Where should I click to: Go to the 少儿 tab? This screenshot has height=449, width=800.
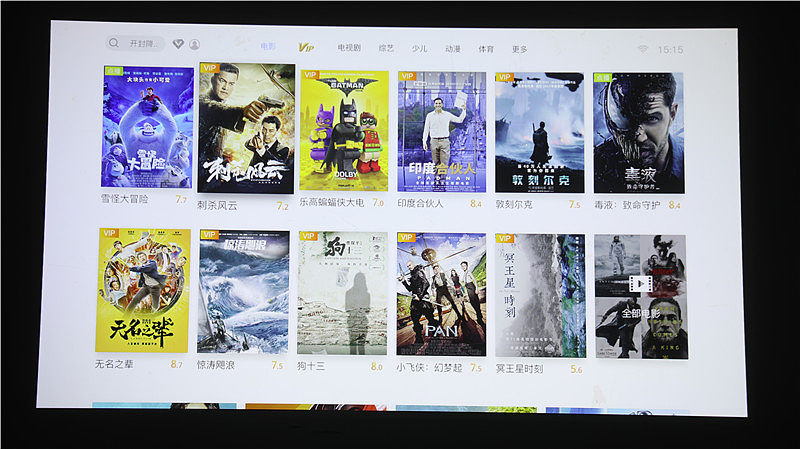[x=419, y=48]
